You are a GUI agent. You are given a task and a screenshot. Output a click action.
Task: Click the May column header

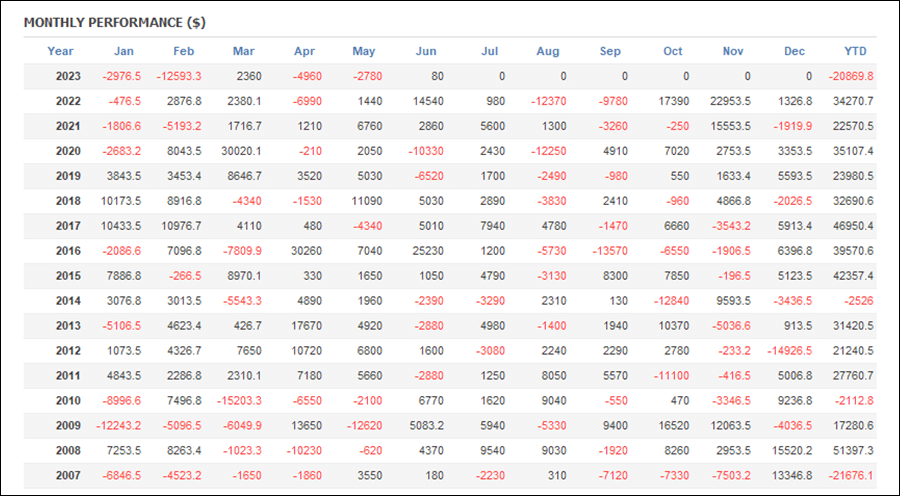point(363,51)
